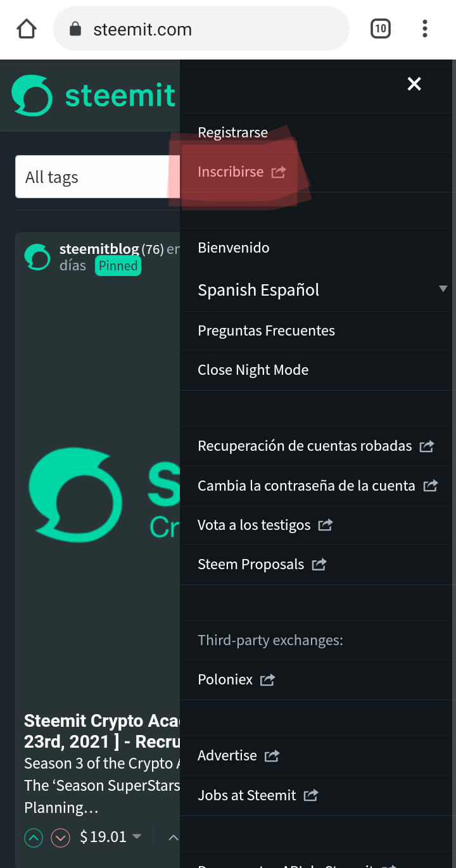Open the All tags dropdown
This screenshot has width=456, height=868.
point(95,177)
